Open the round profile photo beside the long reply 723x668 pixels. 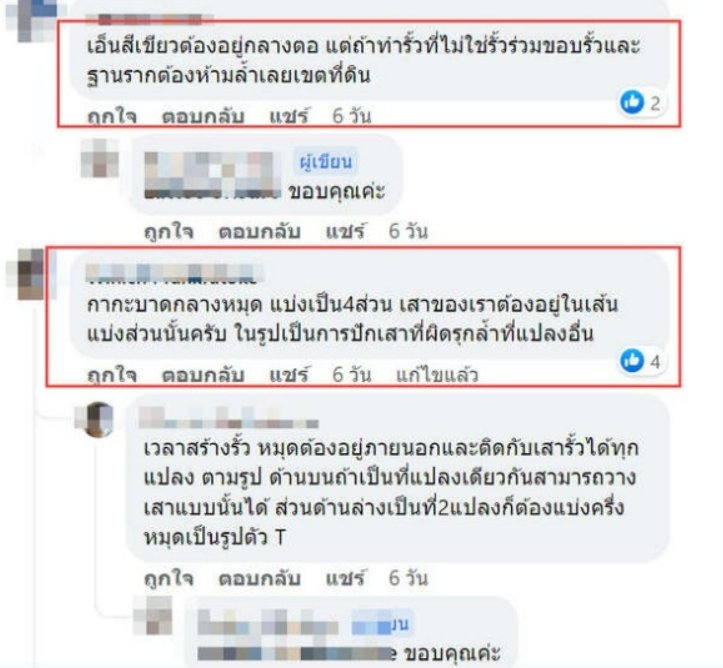pyautogui.click(x=98, y=419)
